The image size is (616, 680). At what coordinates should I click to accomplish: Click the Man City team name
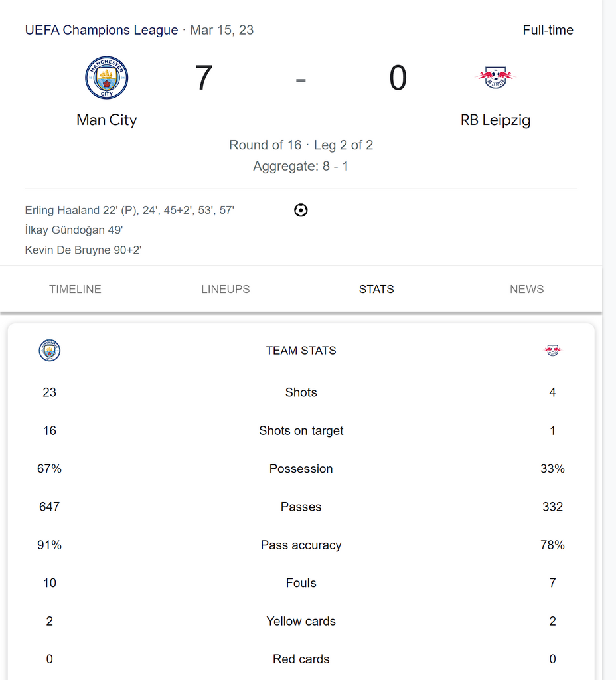click(x=106, y=120)
